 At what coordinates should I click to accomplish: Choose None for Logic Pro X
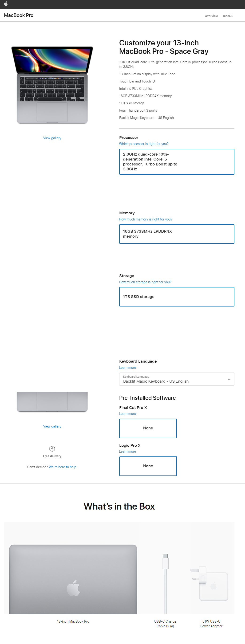148,466
